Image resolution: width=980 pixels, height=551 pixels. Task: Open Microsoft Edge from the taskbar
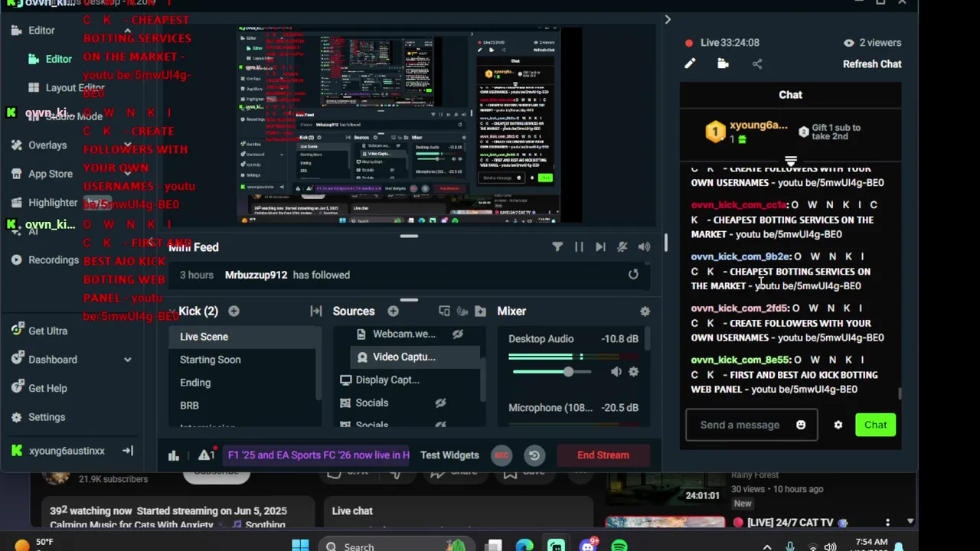524,545
